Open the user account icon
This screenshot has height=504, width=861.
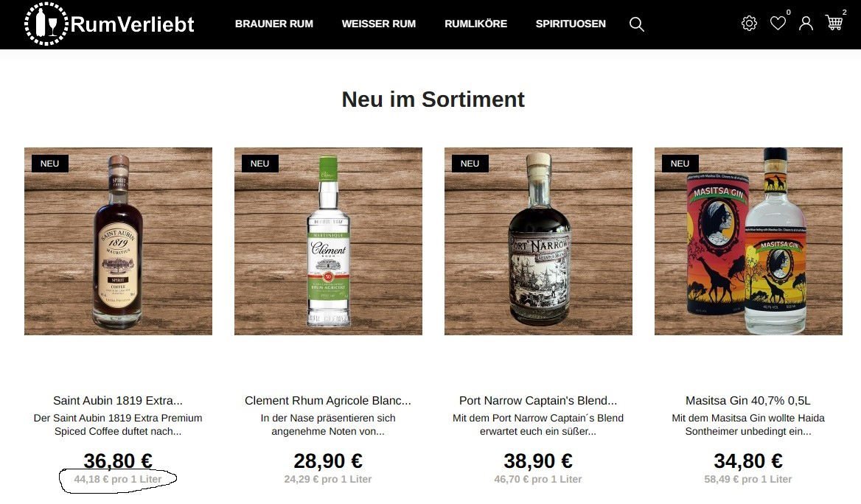[x=806, y=23]
